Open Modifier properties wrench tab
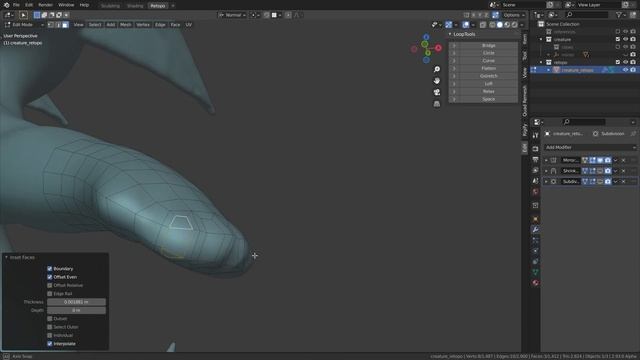 click(536, 230)
